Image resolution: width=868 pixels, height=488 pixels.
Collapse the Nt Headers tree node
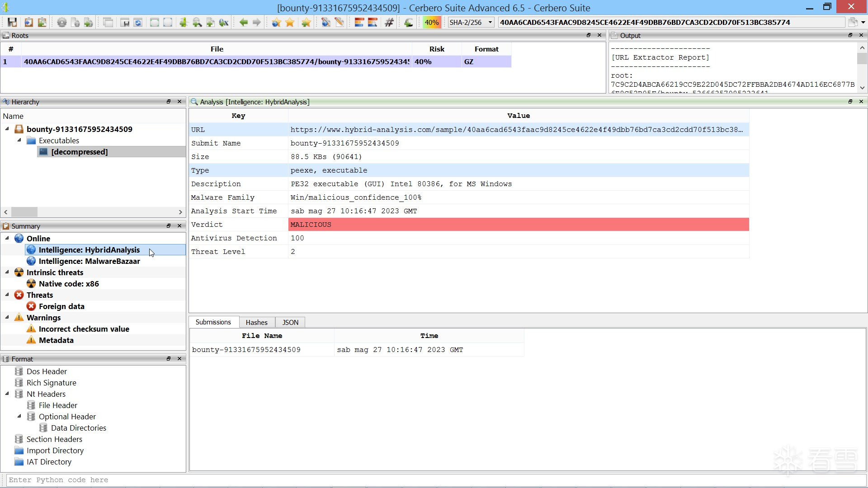pos(7,394)
